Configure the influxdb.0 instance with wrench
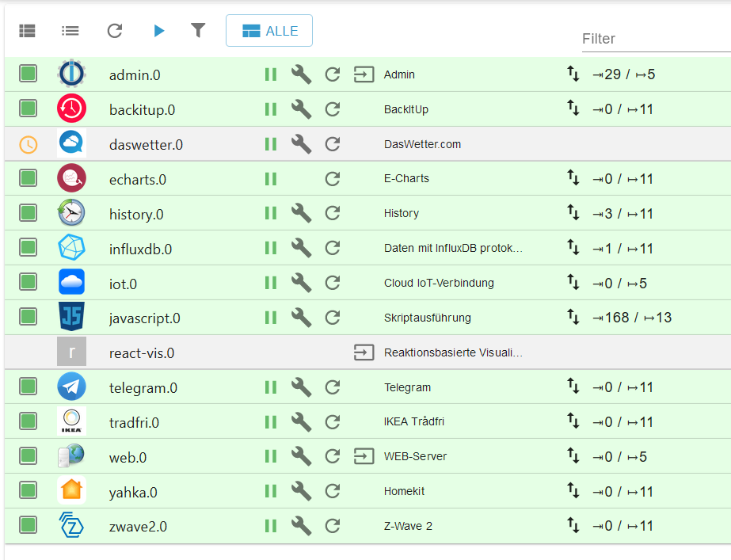The height and width of the screenshot is (560, 731). (x=301, y=249)
